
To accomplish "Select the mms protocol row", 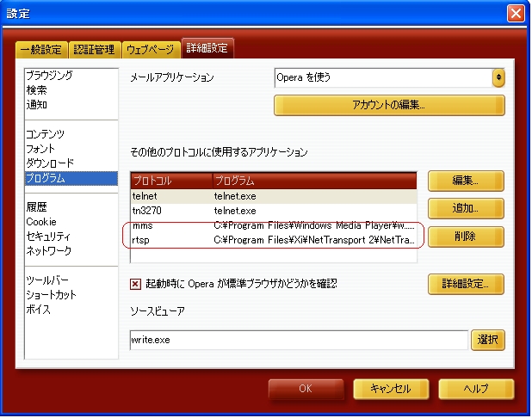I will tap(274, 225).
